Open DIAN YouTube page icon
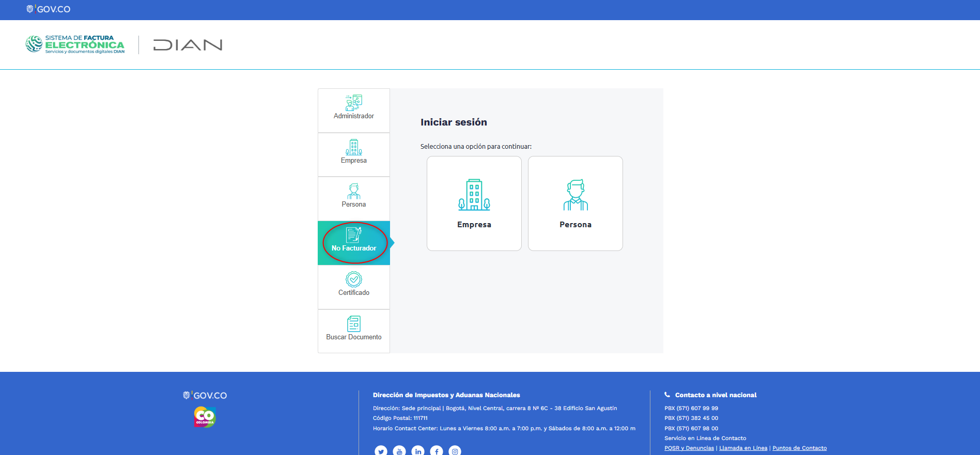 pyautogui.click(x=399, y=451)
